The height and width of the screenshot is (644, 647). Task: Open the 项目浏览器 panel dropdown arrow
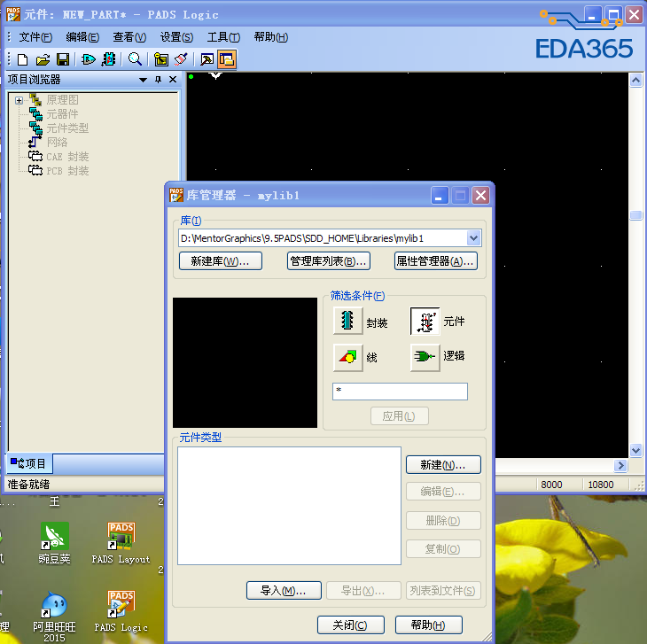144,80
